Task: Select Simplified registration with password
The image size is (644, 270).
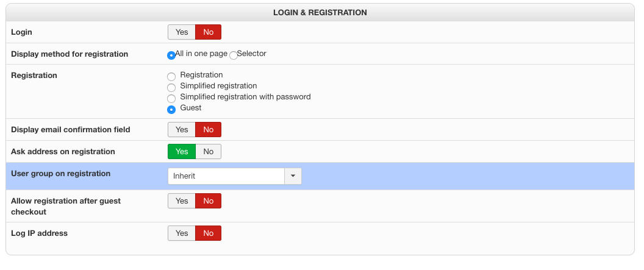Action: (171, 99)
